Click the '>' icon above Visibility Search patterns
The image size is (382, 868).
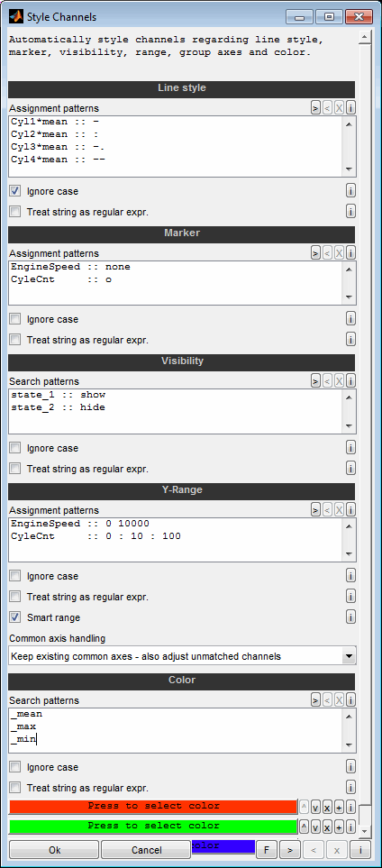click(315, 381)
